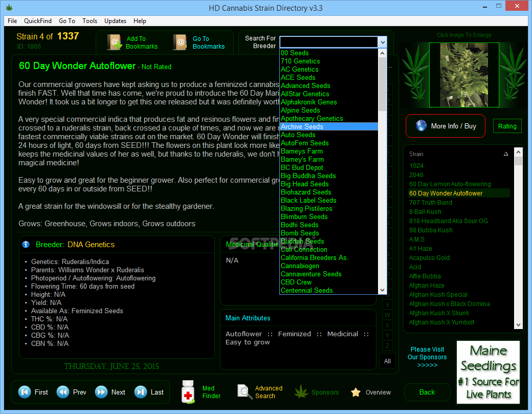Open the Help menu
This screenshot has height=414, width=532.
(x=140, y=20)
